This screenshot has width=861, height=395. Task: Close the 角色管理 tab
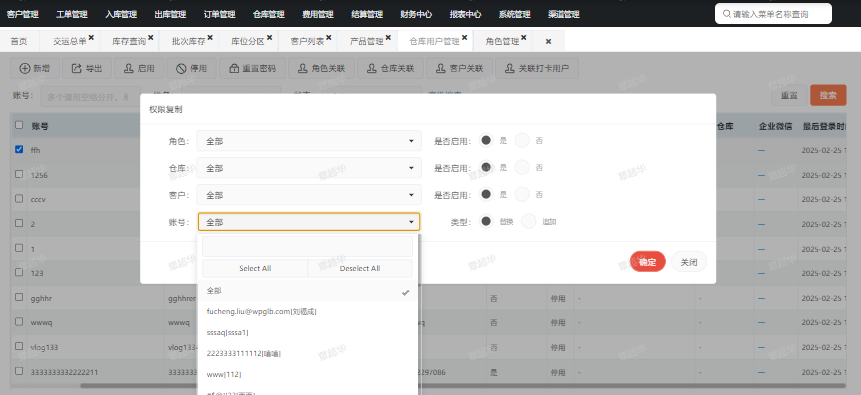(524, 38)
